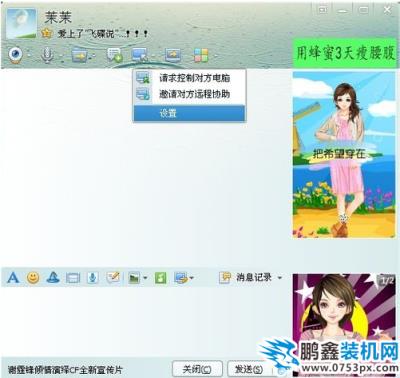400x378 pixels.
Task: Expand the 消息记录 dropdown arrow
Action: tap(280, 277)
